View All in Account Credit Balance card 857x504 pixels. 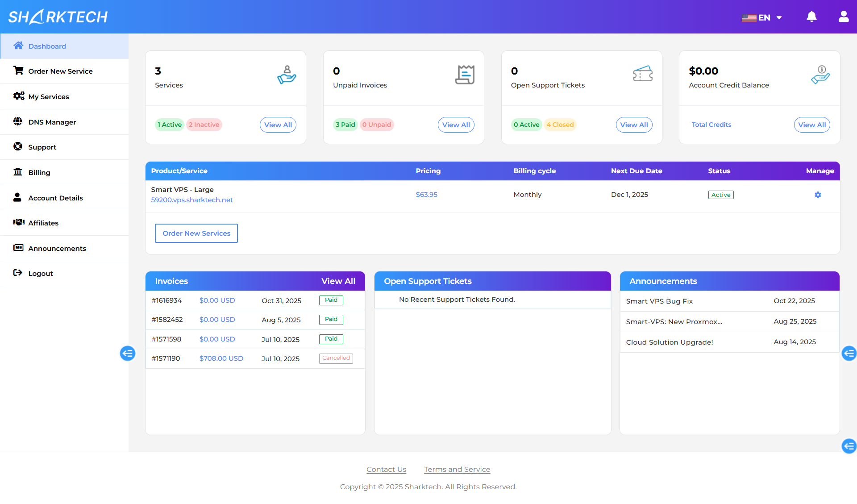point(812,125)
